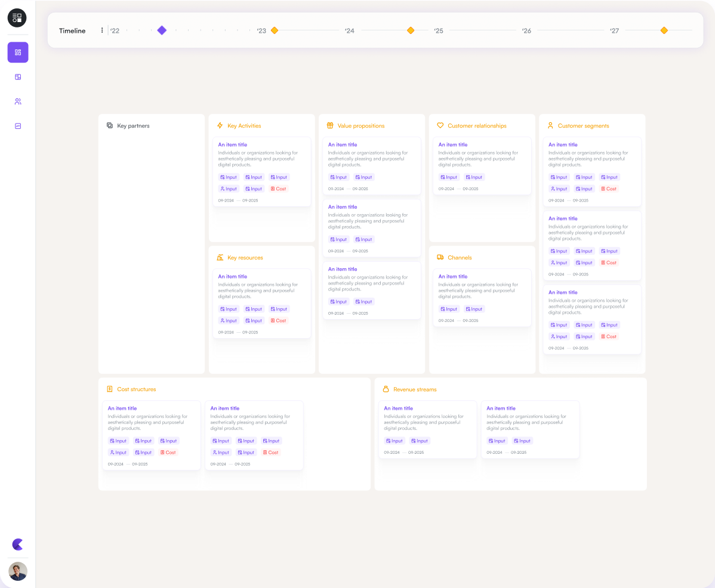Click the person icon next to Customer segments
715x588 pixels.
coord(550,126)
